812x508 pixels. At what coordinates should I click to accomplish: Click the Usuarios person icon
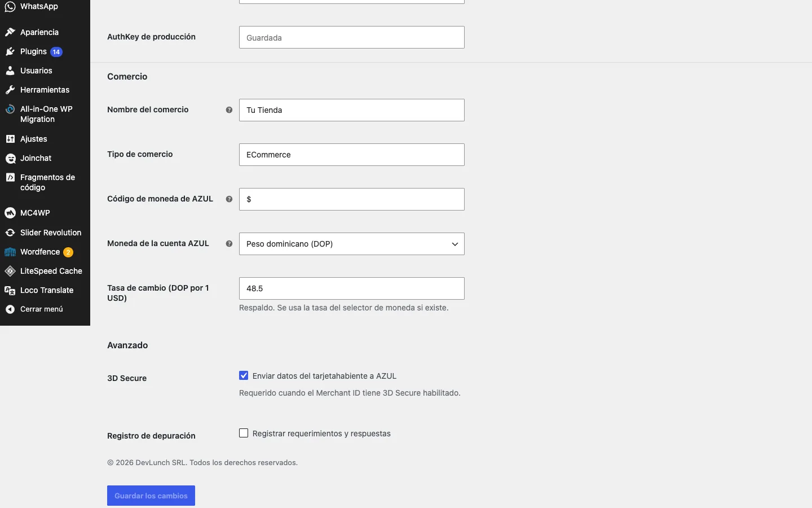pos(10,71)
